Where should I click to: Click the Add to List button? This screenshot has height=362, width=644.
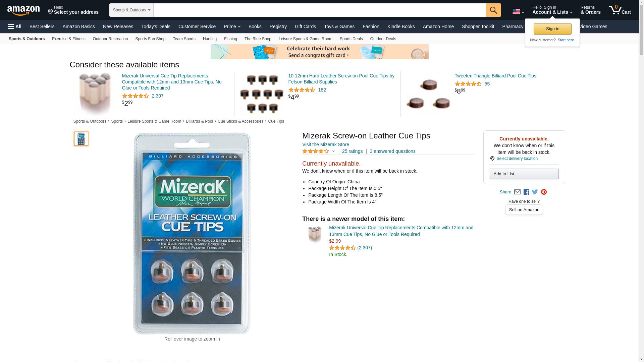524,174
